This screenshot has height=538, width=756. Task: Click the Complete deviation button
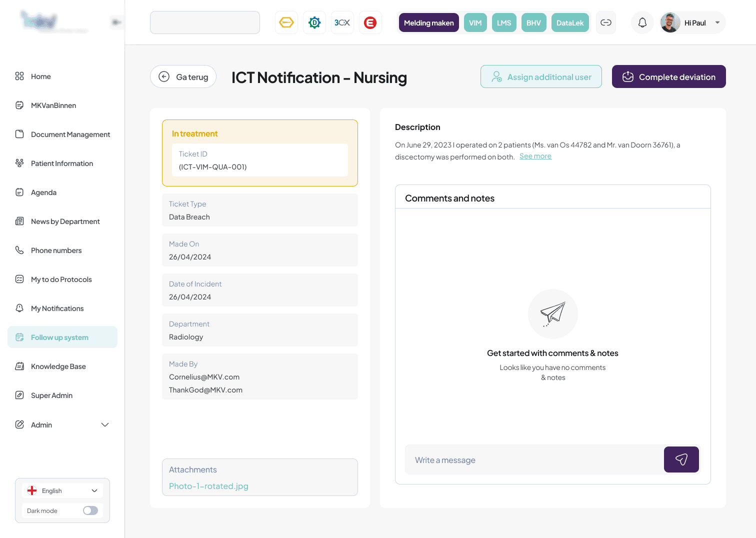click(668, 76)
